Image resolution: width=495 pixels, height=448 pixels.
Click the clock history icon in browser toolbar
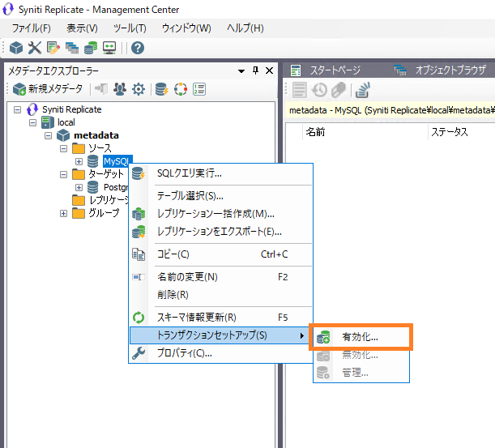319,90
